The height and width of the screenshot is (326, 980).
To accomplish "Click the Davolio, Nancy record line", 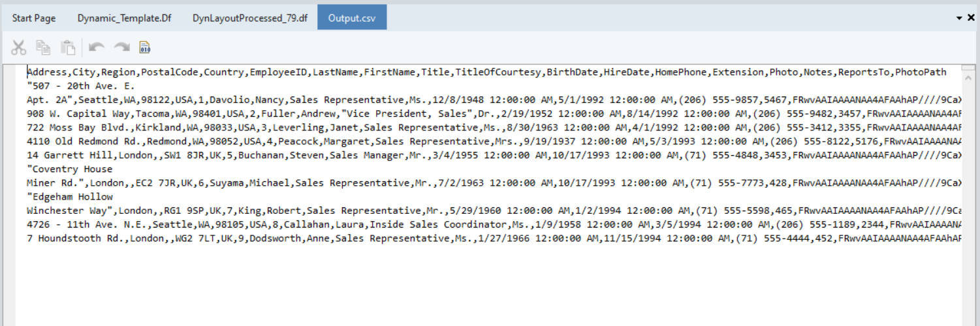I will 326,100.
